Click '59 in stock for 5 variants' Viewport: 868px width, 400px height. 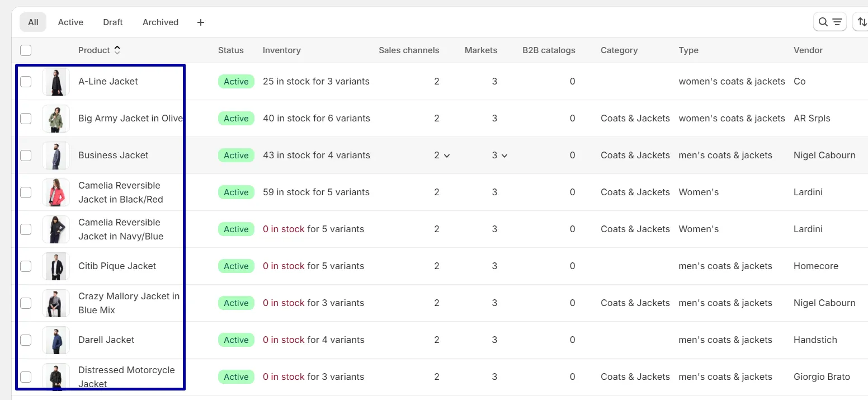pos(316,192)
